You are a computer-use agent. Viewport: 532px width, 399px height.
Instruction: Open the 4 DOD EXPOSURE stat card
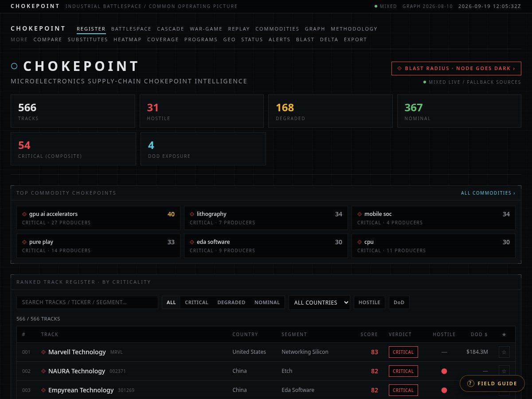coord(203,149)
